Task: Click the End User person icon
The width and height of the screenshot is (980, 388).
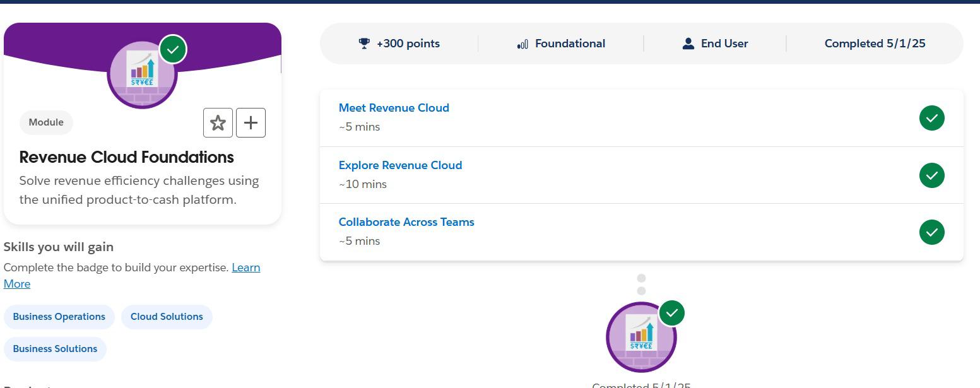Action: tap(688, 44)
